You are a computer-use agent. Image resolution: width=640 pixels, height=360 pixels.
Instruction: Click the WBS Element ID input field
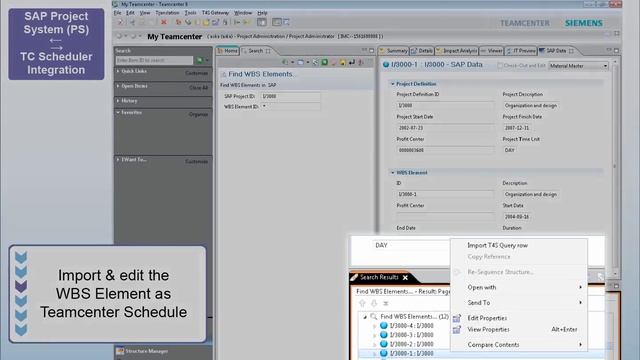pyautogui.click(x=290, y=107)
